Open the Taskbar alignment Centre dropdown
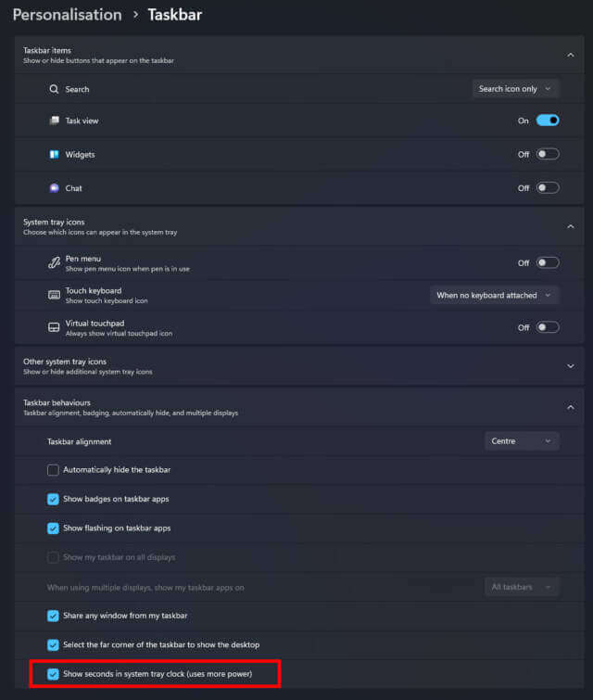593x700 pixels. click(x=522, y=441)
